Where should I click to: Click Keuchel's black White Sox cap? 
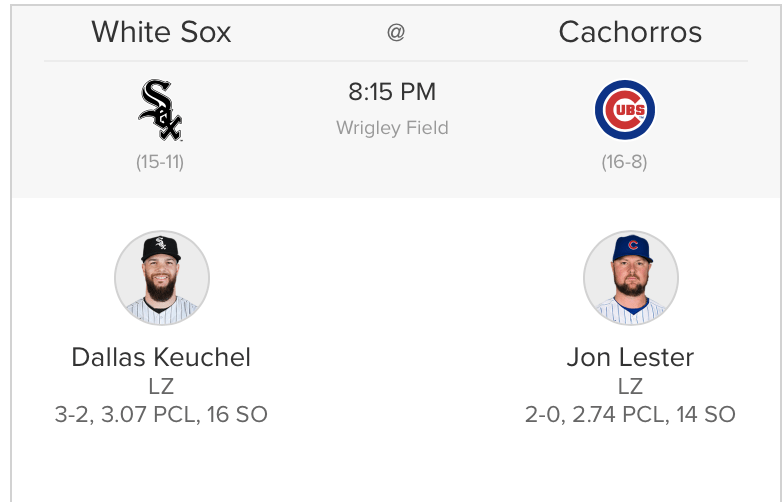(161, 247)
